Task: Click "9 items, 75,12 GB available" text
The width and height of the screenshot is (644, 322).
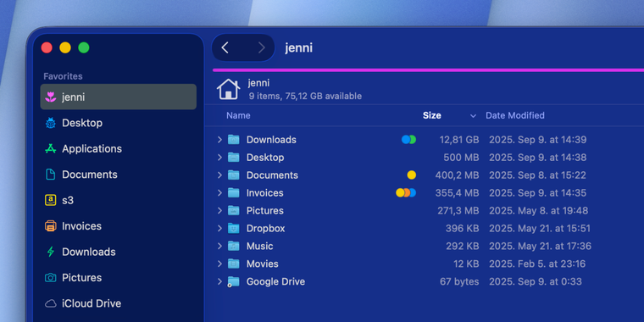Action: point(305,96)
